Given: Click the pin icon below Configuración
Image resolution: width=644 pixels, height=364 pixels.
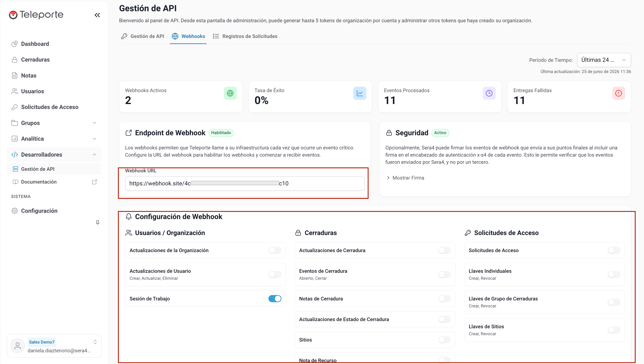Looking at the screenshot, I should tap(97, 222).
